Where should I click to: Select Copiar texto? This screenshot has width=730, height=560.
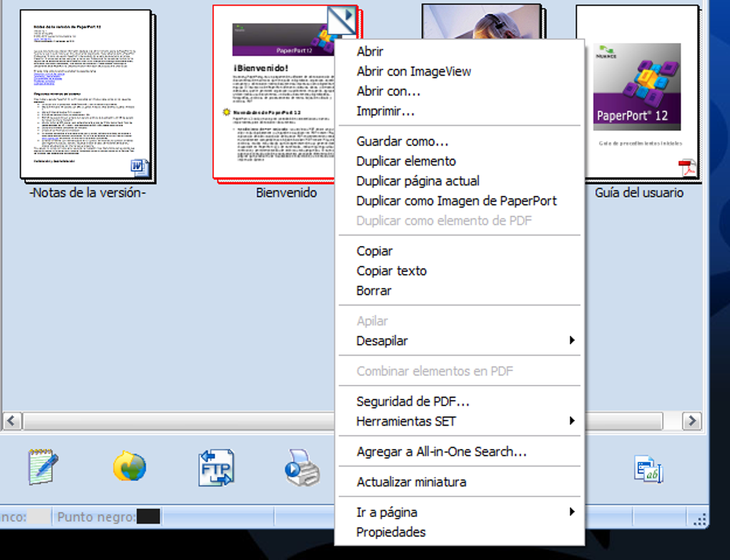coord(459,270)
